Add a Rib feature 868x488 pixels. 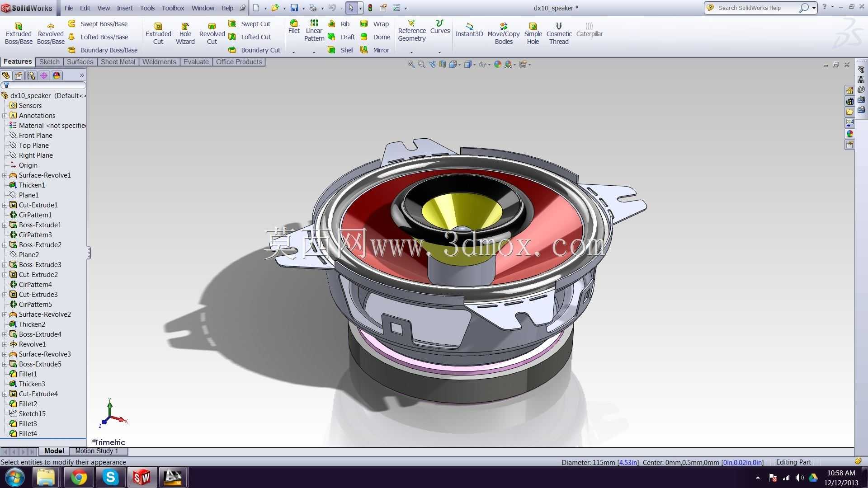pos(339,24)
